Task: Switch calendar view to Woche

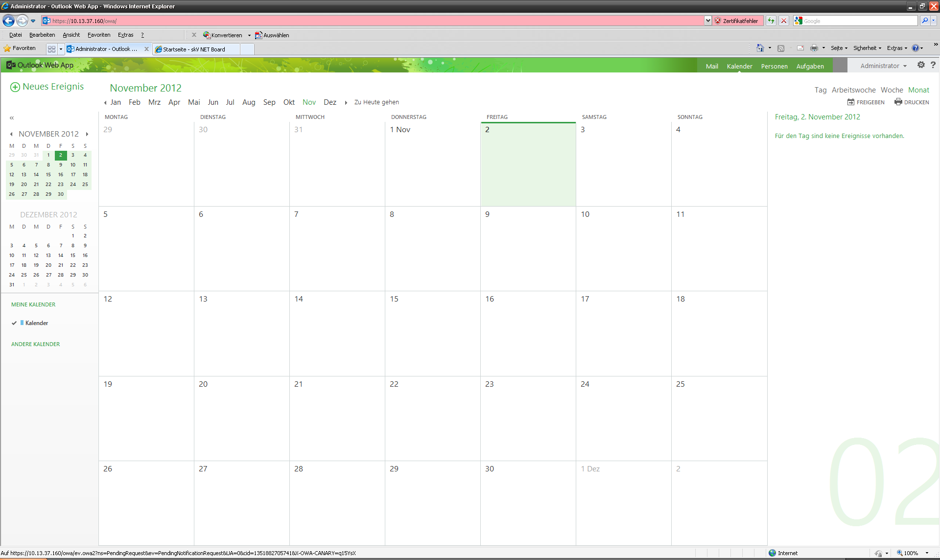Action: tap(892, 90)
